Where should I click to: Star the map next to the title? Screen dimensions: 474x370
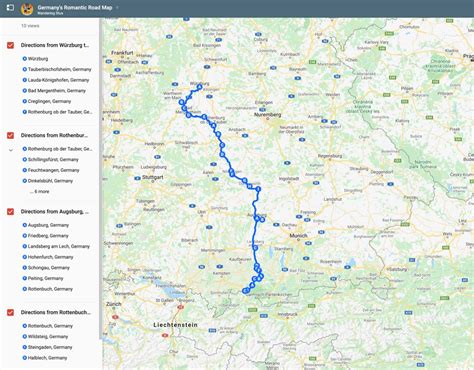117,7
